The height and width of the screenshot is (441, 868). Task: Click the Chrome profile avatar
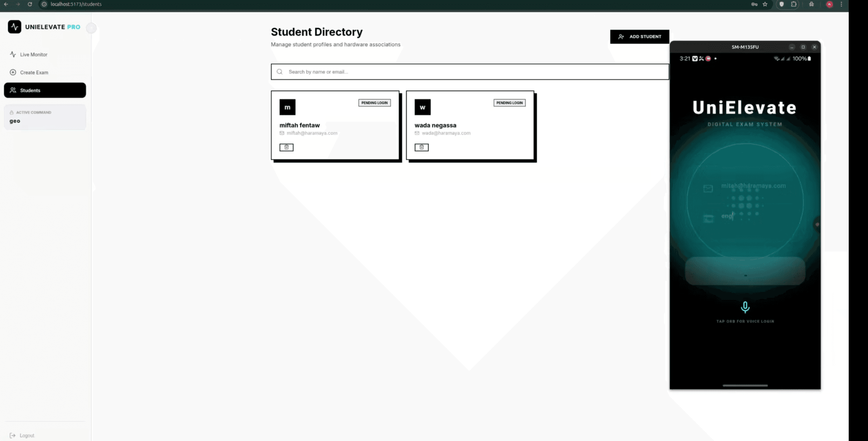tap(829, 4)
